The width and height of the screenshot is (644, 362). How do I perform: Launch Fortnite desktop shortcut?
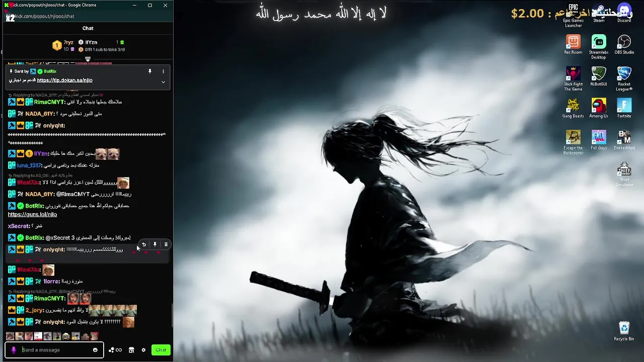point(624,109)
